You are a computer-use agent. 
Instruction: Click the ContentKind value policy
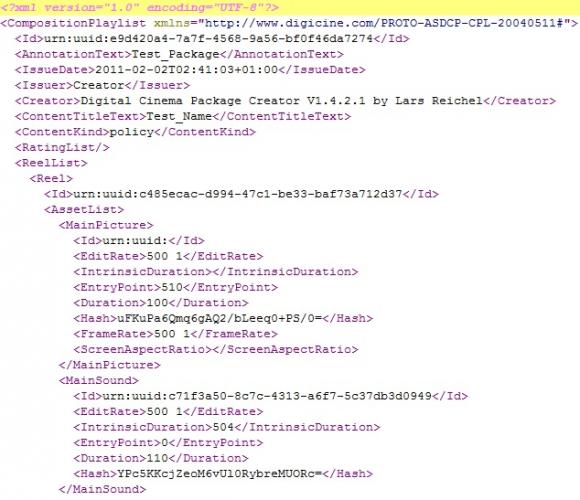[131, 132]
